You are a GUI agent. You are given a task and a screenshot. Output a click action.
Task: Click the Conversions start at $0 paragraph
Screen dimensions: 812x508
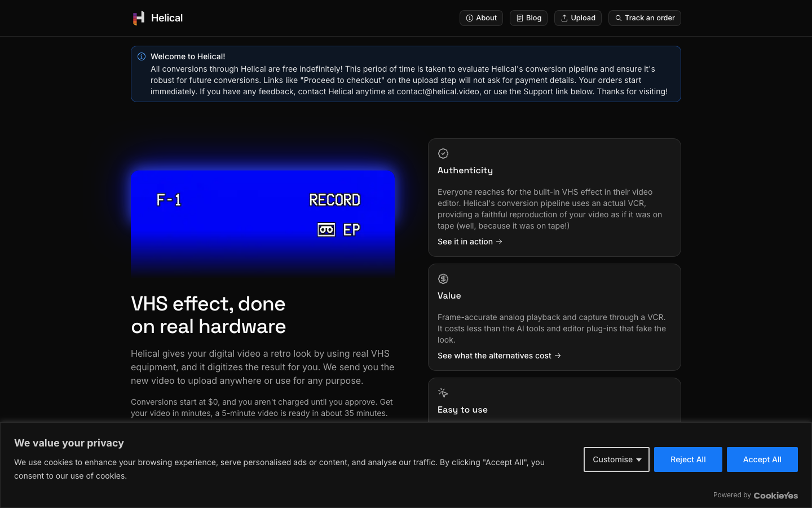pos(262,408)
